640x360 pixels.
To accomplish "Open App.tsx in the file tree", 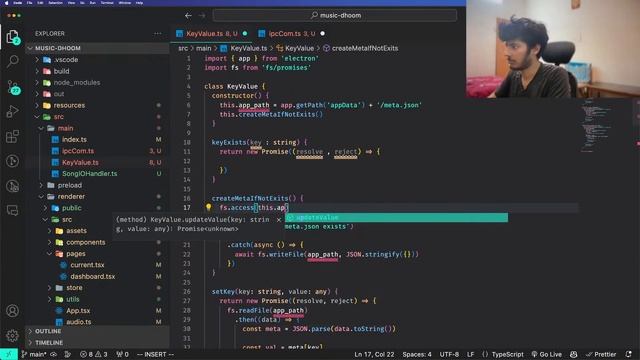I will click(x=98, y=311).
